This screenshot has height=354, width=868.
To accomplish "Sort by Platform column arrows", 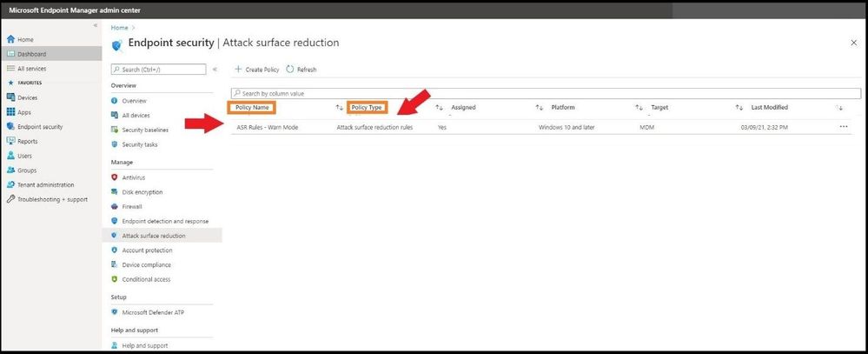I will (639, 108).
